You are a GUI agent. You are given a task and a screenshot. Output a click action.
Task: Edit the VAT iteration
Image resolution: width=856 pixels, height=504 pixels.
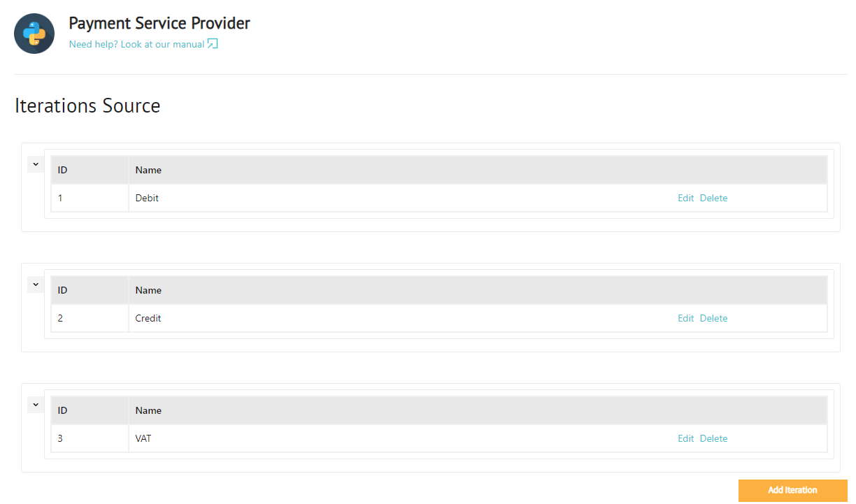(x=685, y=438)
